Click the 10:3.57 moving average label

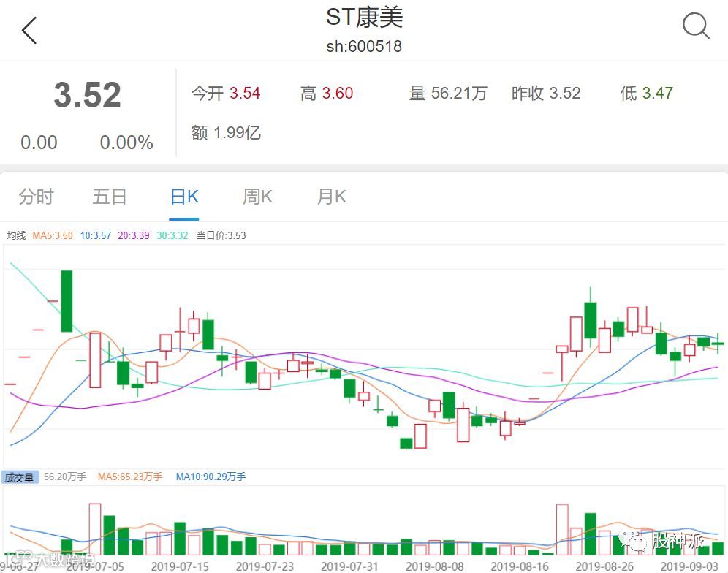96,235
